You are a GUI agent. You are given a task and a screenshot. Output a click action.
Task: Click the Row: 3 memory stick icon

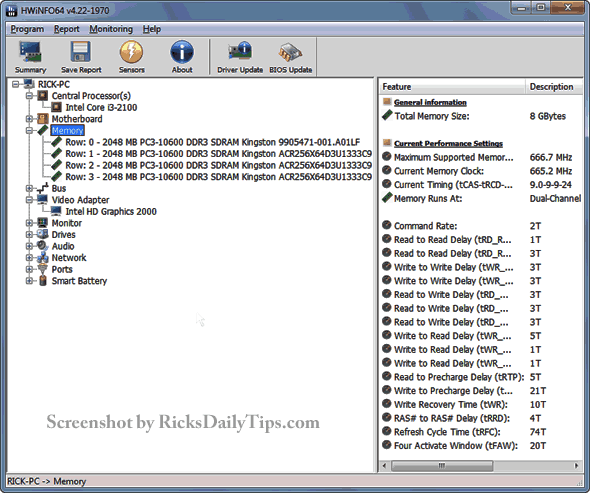pyautogui.click(x=56, y=177)
